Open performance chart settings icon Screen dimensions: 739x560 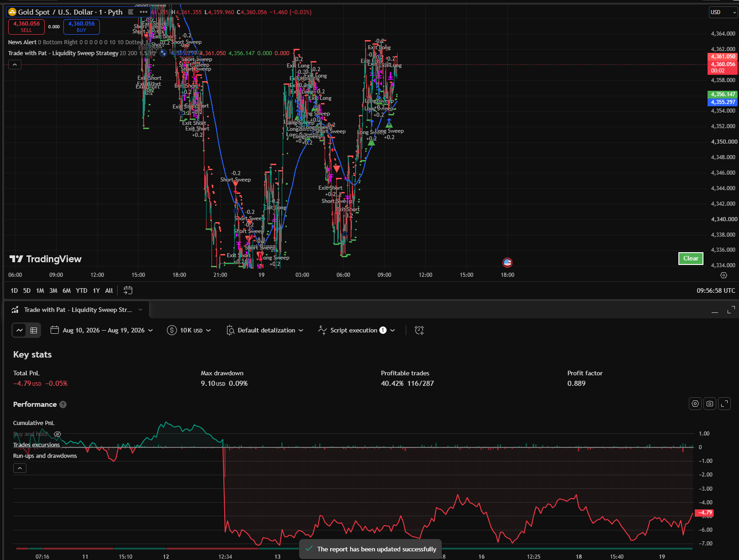(x=695, y=404)
